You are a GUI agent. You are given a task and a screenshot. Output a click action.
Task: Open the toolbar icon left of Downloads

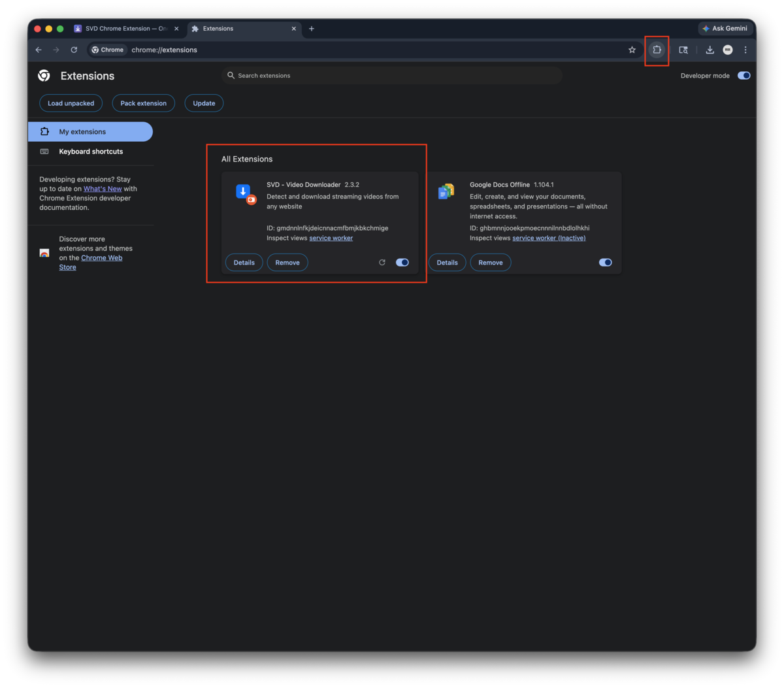pyautogui.click(x=683, y=50)
